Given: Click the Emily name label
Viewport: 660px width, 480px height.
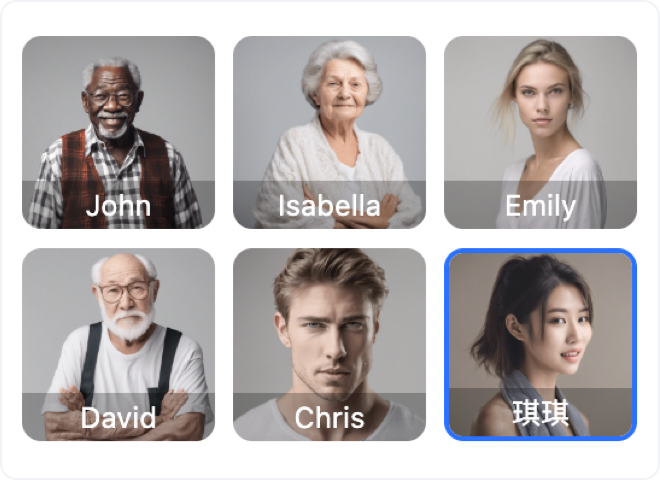Looking at the screenshot, I should (x=540, y=206).
